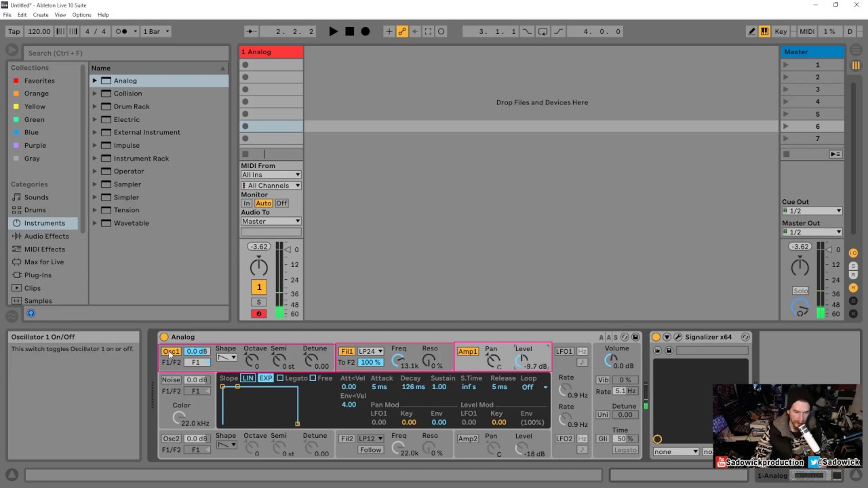This screenshot has height=488, width=868.
Task: Set Monitor to In
Action: pyautogui.click(x=247, y=203)
